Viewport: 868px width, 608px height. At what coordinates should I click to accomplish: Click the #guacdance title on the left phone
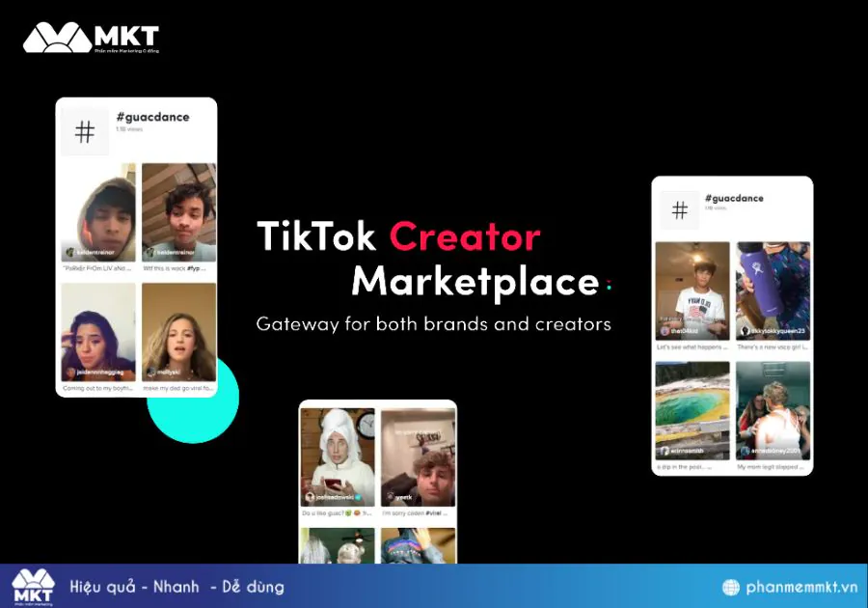(x=151, y=117)
